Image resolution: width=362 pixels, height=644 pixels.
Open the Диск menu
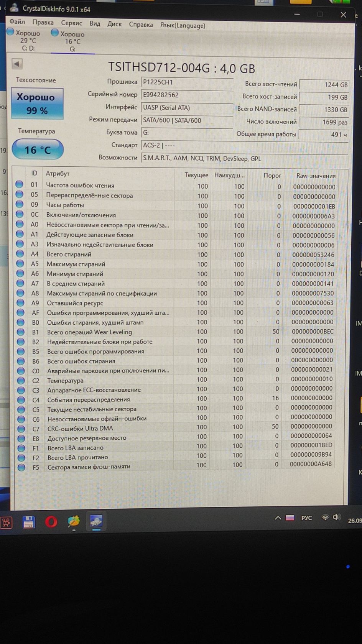(114, 24)
